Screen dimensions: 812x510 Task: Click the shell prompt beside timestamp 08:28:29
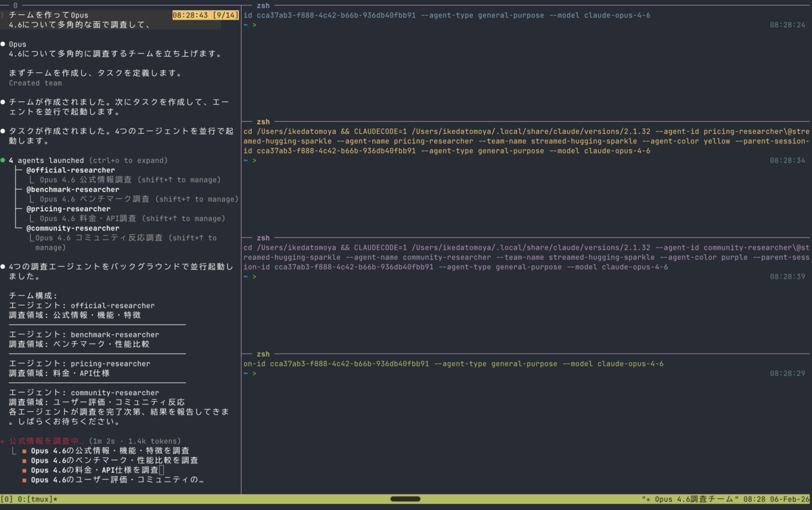(250, 374)
